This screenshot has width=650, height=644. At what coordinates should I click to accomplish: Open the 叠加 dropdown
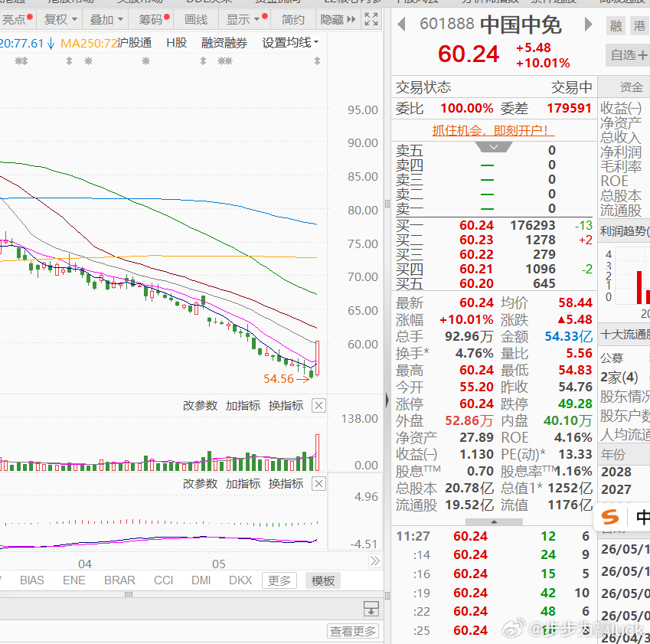tap(106, 19)
